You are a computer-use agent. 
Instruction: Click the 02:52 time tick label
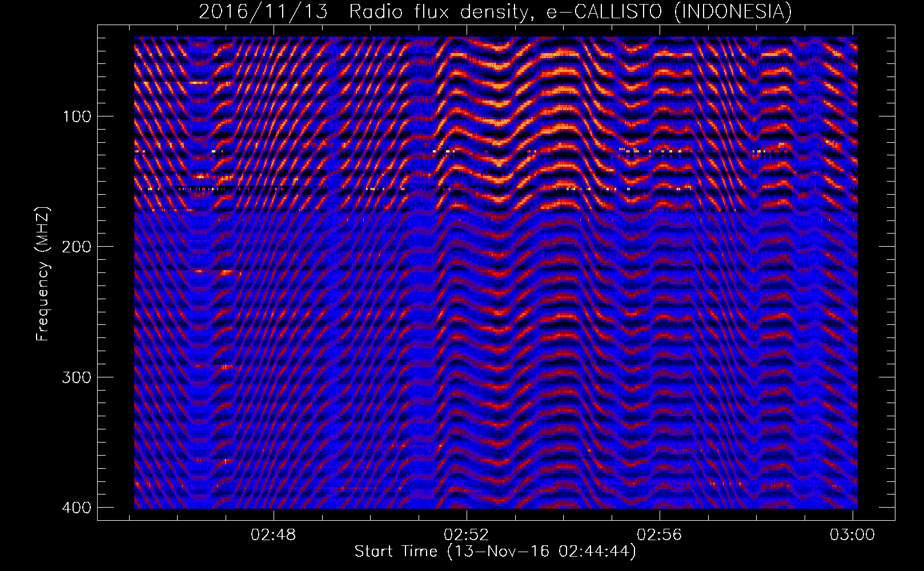coord(467,535)
